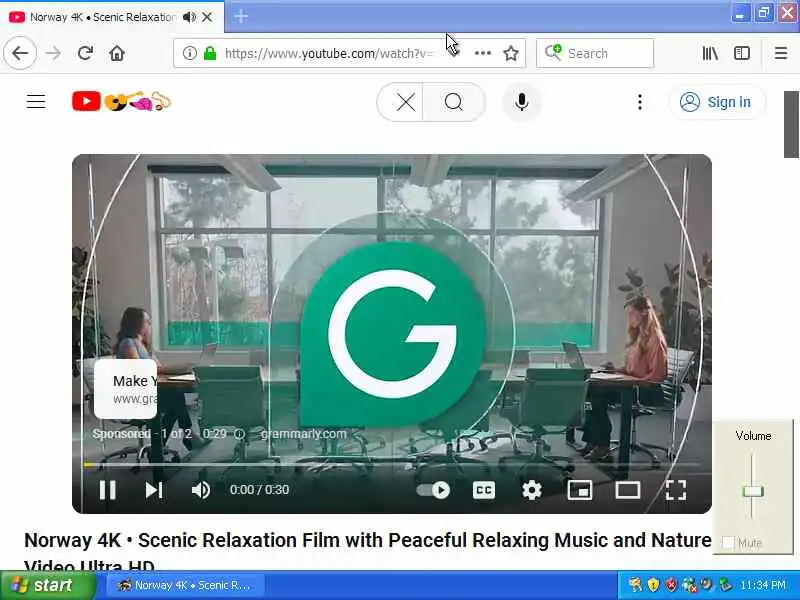Bookmark this page with the star icon
Image resolution: width=800 pixels, height=600 pixels.
click(511, 53)
